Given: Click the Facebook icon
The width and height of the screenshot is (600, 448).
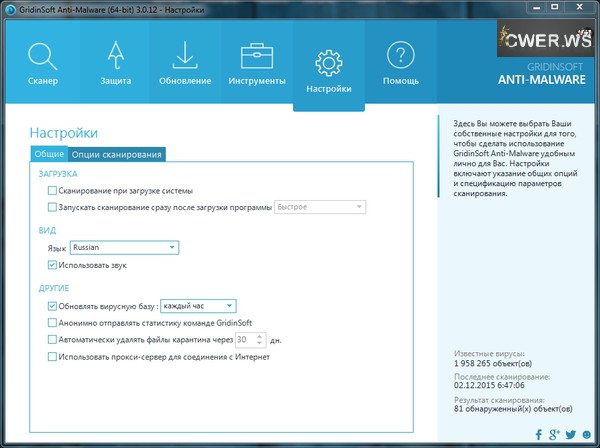Looking at the screenshot, I should (539, 435).
